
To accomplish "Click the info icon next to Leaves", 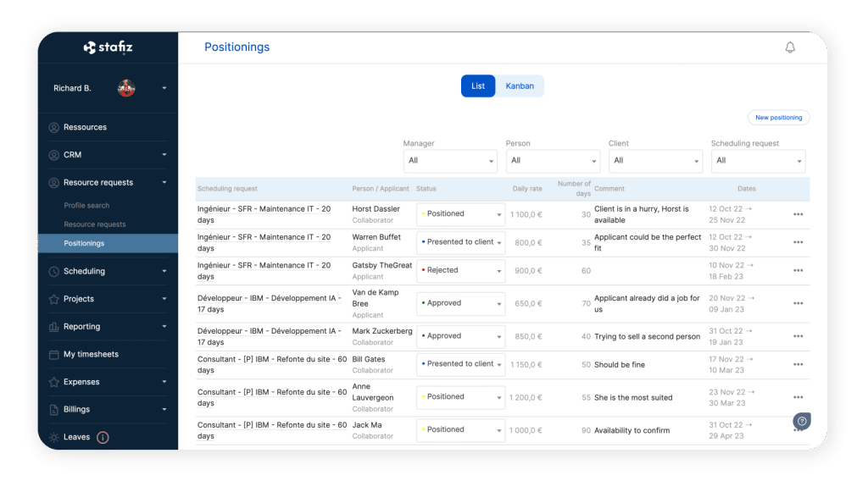I will click(x=103, y=437).
